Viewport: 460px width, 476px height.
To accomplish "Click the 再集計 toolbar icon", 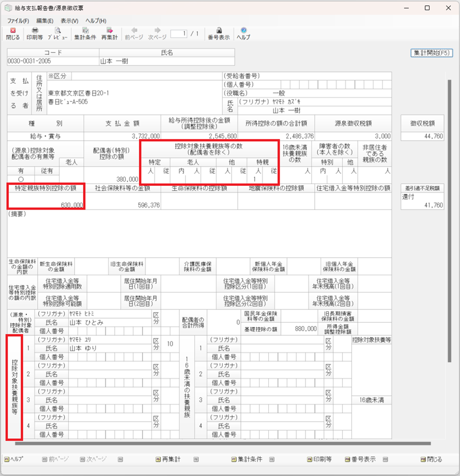I will point(109,34).
